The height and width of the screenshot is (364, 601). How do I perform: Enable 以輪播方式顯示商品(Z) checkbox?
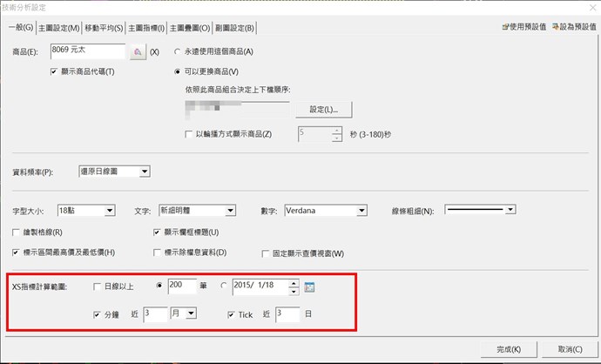pos(189,134)
